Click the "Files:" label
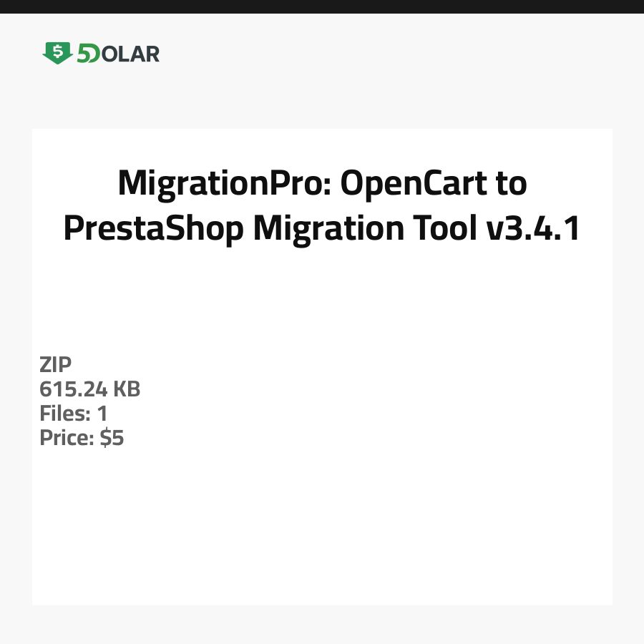 [x=63, y=414]
